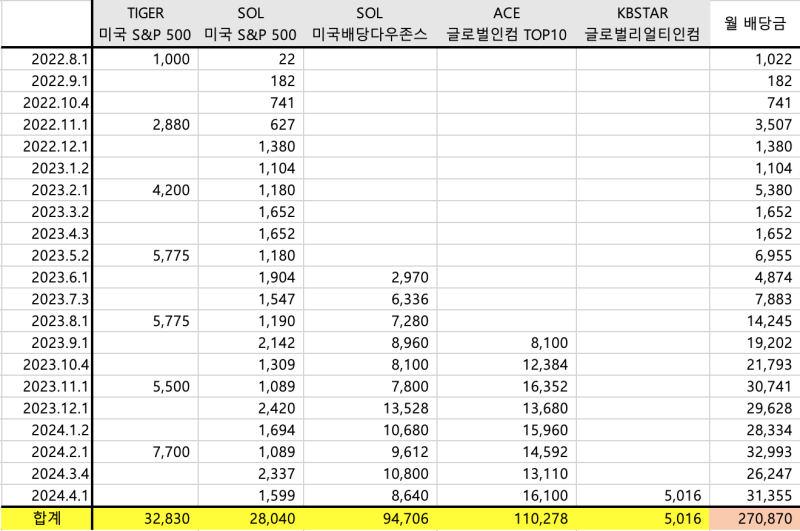This screenshot has width=800, height=531.
Task: Click the date cell 2022.10.4
Action: pyautogui.click(x=46, y=103)
